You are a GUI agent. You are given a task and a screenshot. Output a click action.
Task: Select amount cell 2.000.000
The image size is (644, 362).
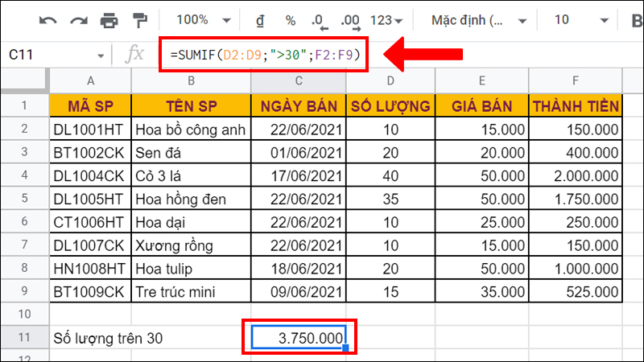click(576, 175)
